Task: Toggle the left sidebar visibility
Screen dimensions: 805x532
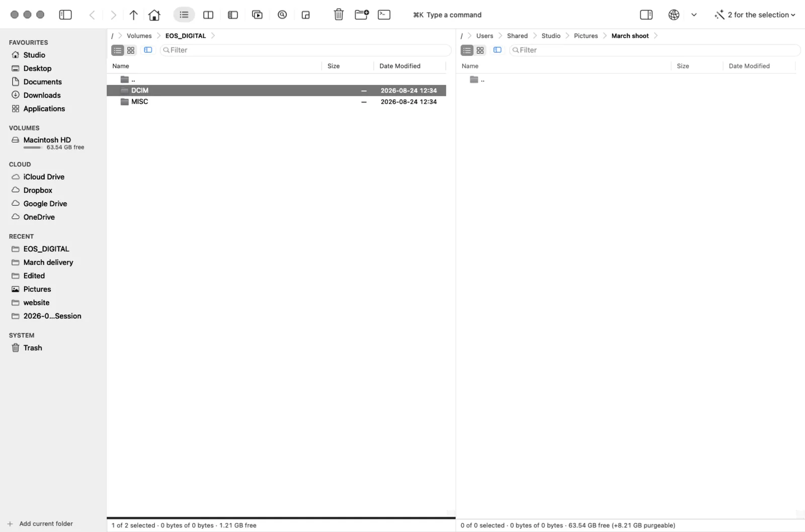Action: pos(65,15)
